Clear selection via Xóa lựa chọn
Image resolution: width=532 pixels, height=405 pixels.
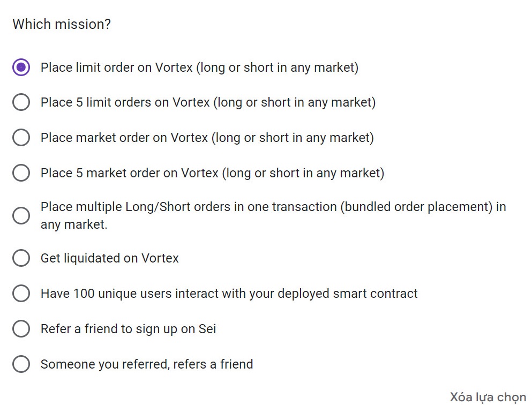(488, 396)
